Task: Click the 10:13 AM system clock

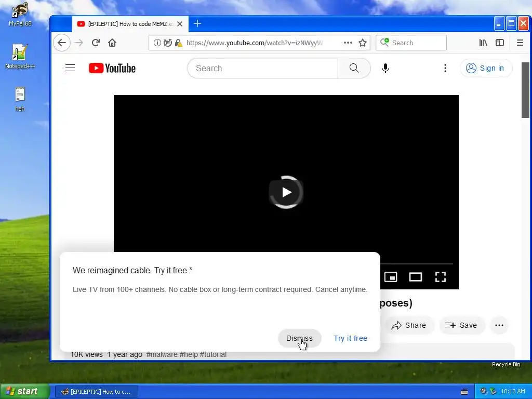Action: 513,392
